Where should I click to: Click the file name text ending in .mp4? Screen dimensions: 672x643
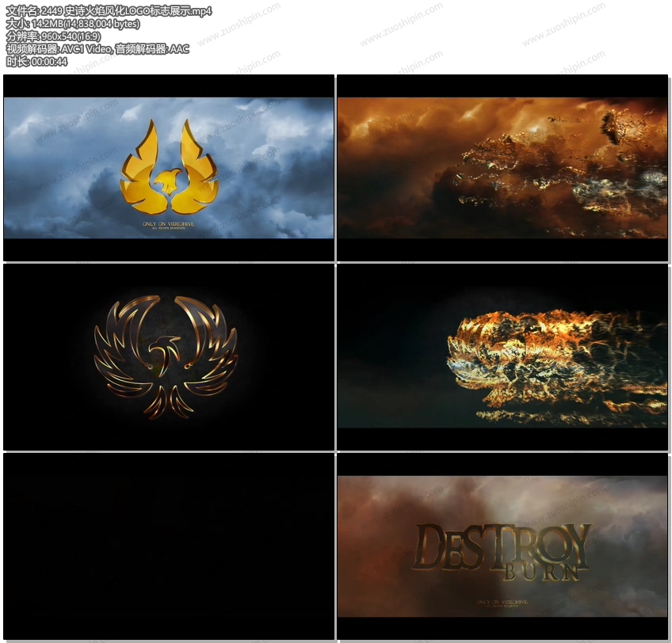109,10
